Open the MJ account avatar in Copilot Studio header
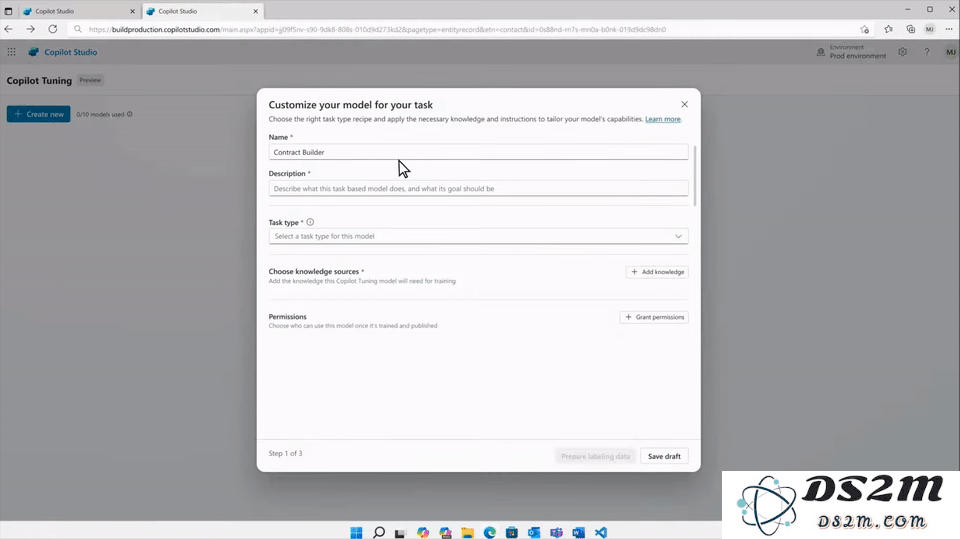The image size is (960, 539). [950, 52]
